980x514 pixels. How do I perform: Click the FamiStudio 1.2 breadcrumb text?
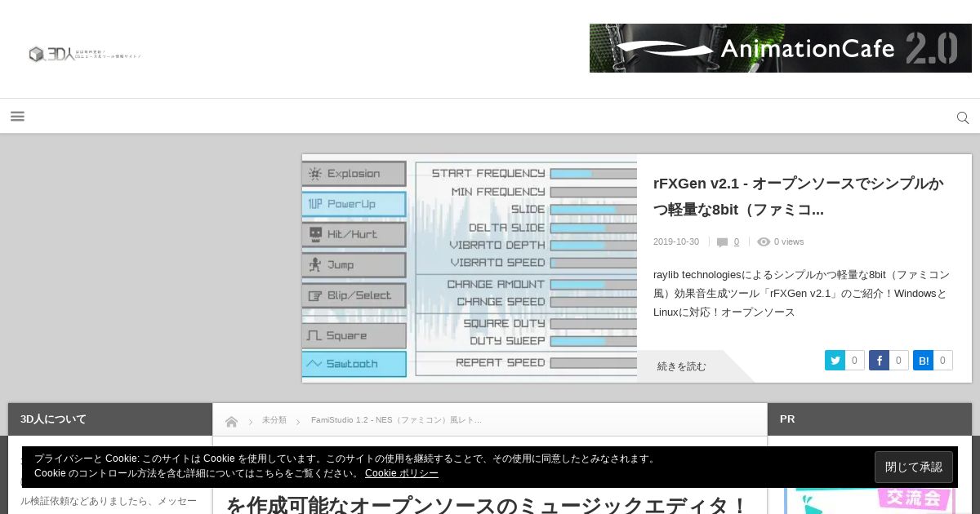point(396,420)
